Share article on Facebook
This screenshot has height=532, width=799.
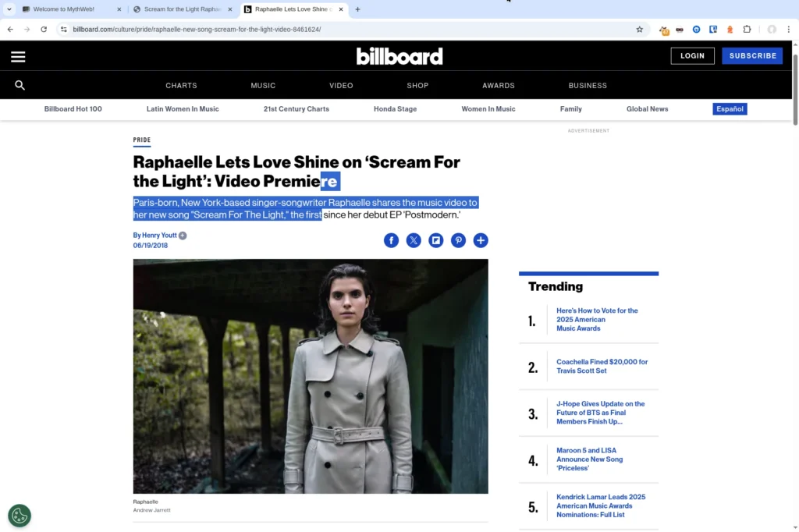pyautogui.click(x=391, y=240)
